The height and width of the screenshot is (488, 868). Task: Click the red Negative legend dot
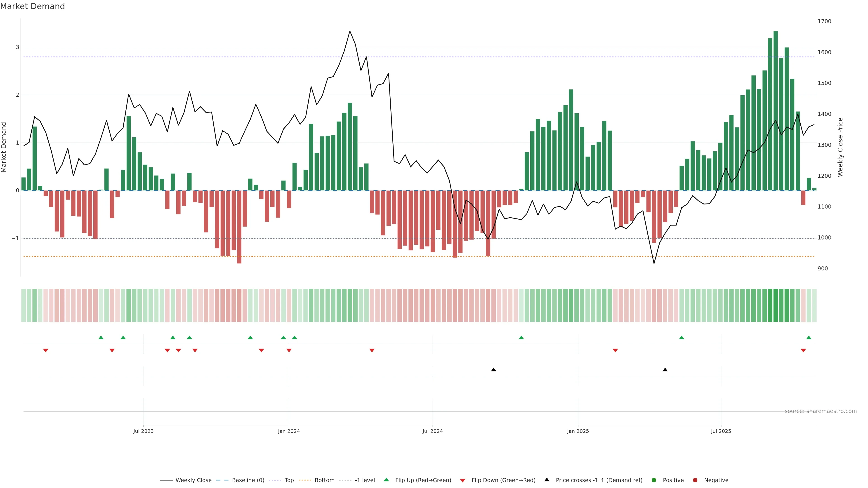click(x=695, y=480)
